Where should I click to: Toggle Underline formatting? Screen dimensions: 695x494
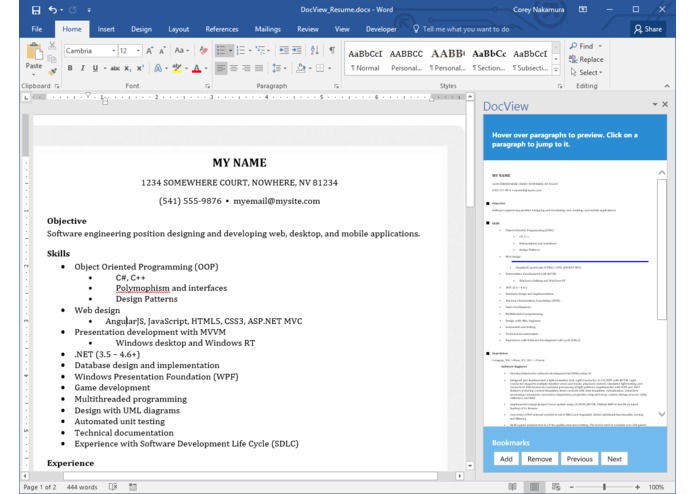[95, 68]
